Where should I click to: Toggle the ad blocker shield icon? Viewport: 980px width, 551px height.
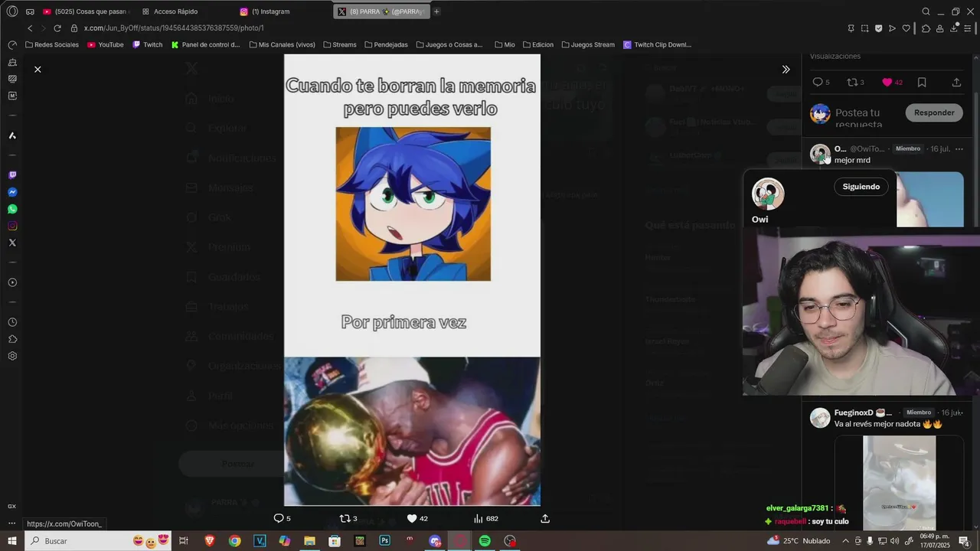878,28
